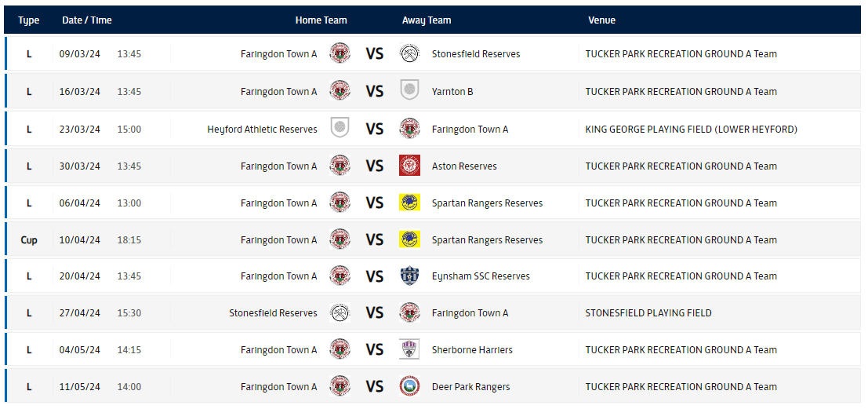Open the Aston Reserves team link
Viewport: 868px width, 409px height.
[464, 166]
